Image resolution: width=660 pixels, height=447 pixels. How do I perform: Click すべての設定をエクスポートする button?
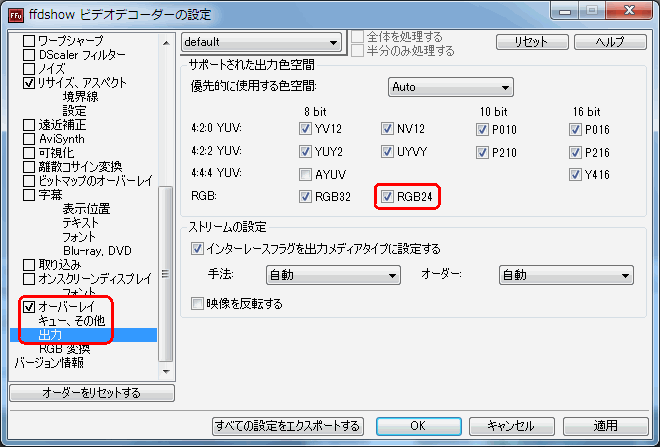tap(288, 426)
